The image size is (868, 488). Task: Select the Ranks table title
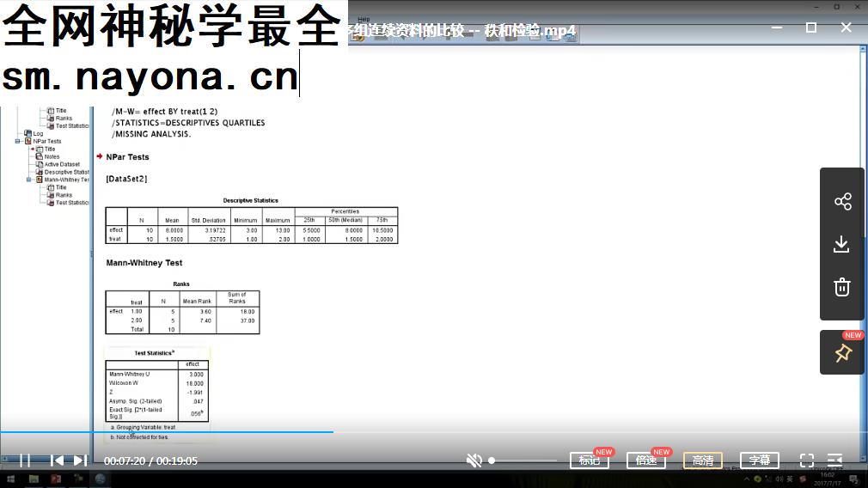click(181, 284)
